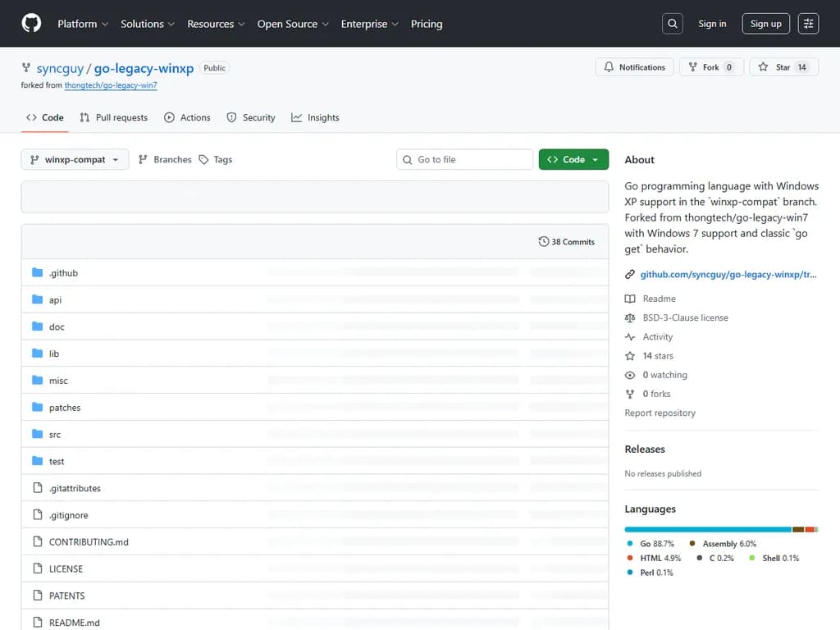Expand the Platform menu in header
The width and height of the screenshot is (840, 630).
click(x=82, y=24)
